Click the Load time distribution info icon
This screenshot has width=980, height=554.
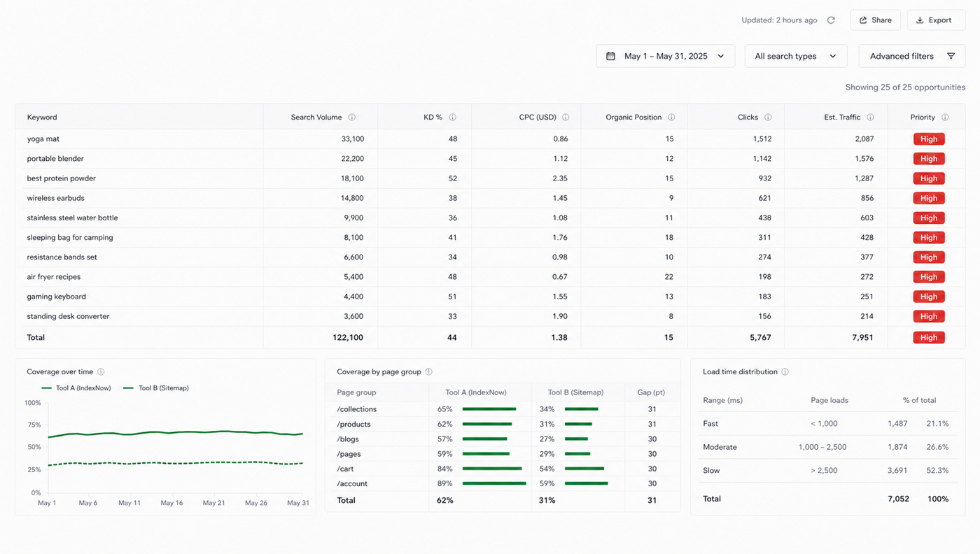pos(785,372)
